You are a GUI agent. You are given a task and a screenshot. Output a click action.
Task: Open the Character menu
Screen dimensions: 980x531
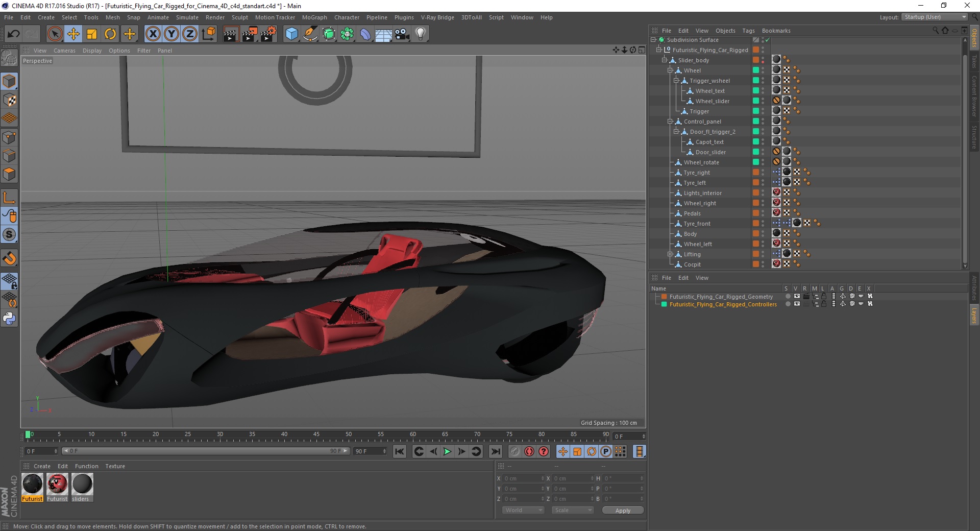coord(347,17)
